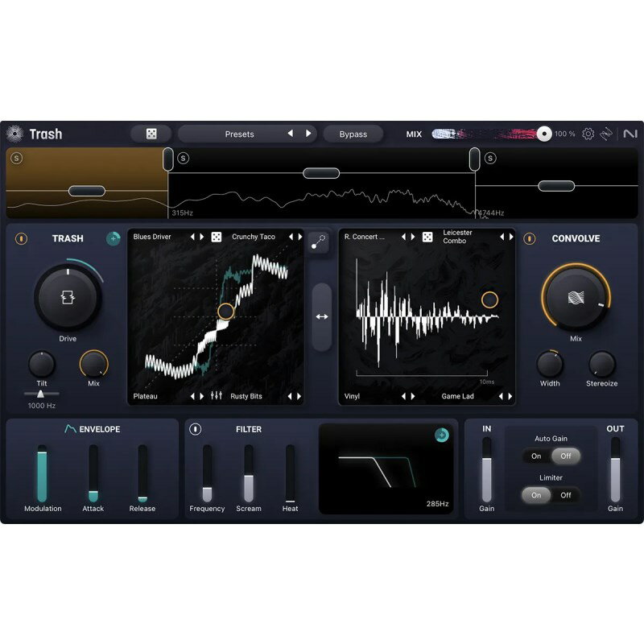Click the Mix slider handle at 100%
The width and height of the screenshot is (644, 644).
click(x=545, y=134)
